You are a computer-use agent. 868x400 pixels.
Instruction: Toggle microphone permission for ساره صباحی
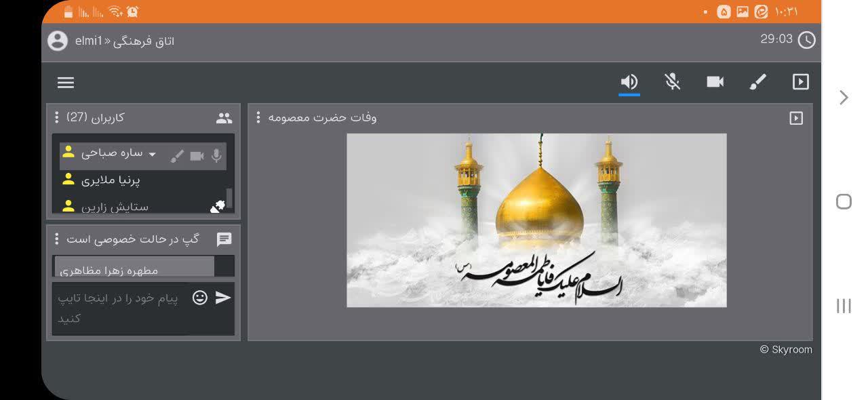tap(216, 156)
